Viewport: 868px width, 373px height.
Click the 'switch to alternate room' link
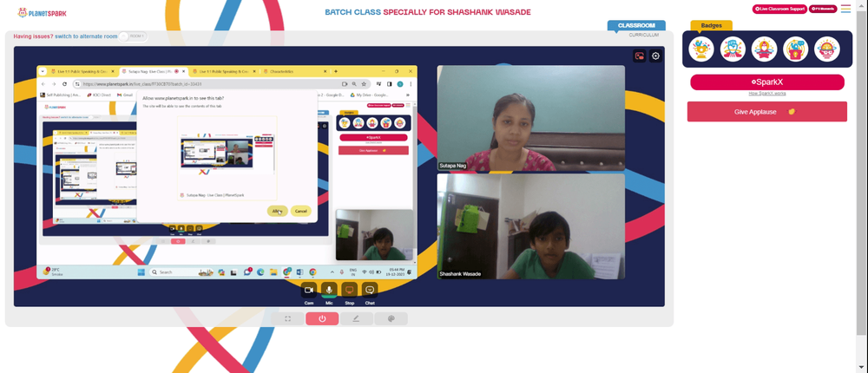(x=86, y=36)
